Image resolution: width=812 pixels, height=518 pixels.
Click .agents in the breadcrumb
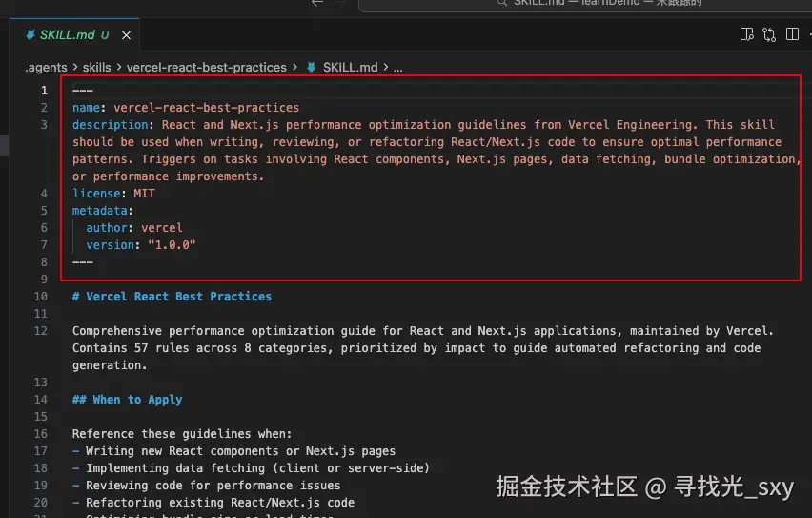[46, 68]
